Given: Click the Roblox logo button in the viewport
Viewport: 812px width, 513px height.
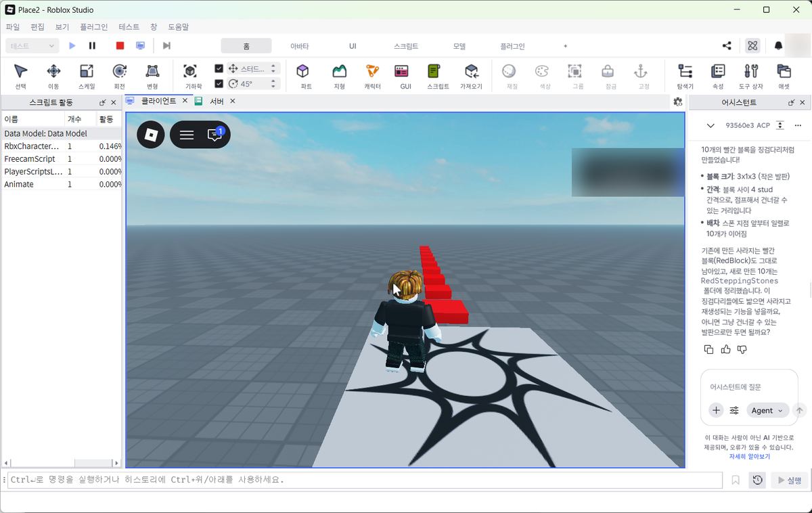Looking at the screenshot, I should click(x=151, y=134).
